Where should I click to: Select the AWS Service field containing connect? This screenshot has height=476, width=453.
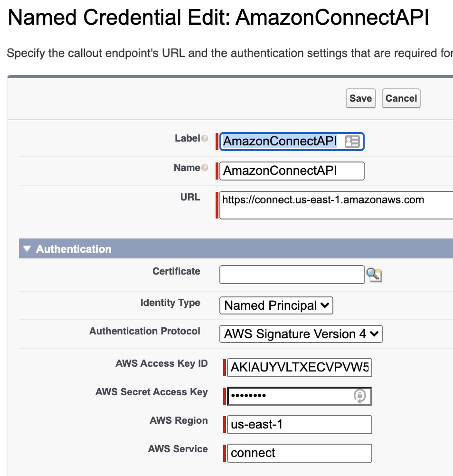click(x=300, y=453)
